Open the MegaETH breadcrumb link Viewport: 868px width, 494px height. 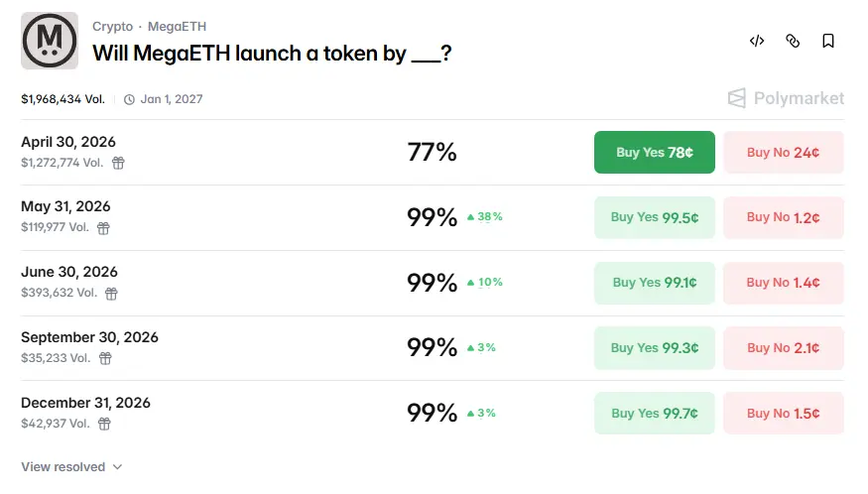[x=177, y=27]
